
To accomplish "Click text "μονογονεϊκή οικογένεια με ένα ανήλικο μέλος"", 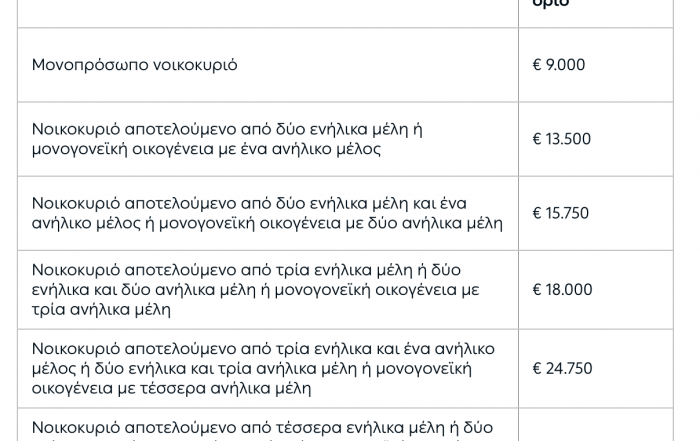I will tap(206, 149).
